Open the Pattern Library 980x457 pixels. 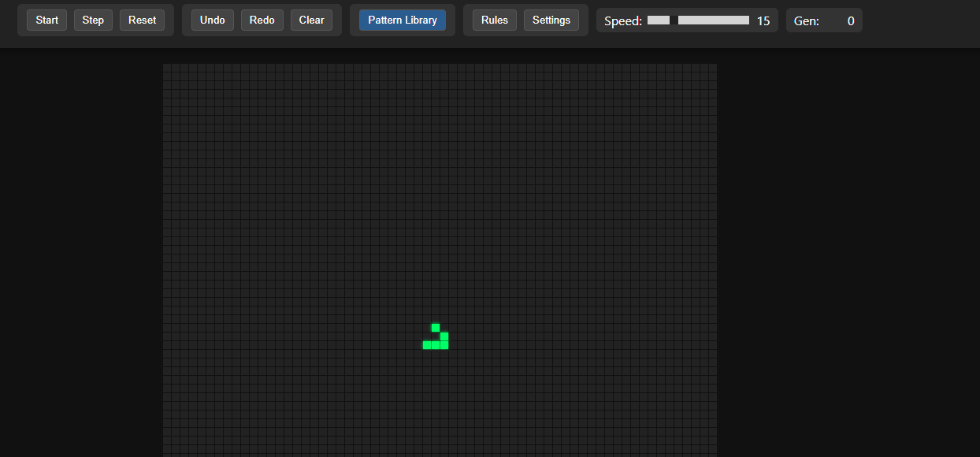point(403,20)
